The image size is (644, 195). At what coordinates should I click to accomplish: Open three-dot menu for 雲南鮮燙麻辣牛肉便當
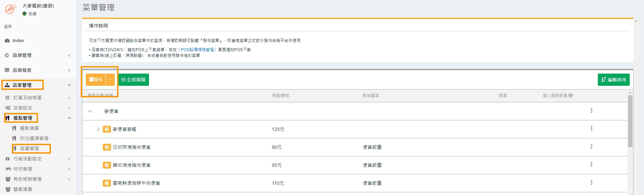pos(591,182)
